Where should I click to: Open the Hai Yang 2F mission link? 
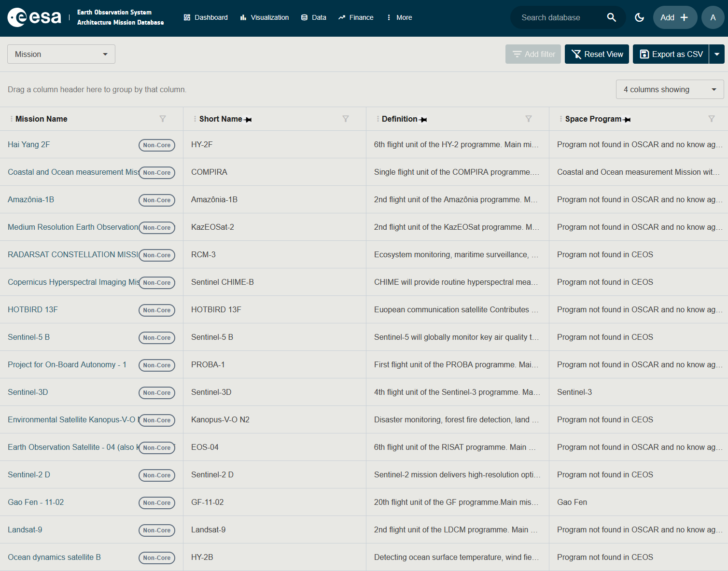[x=28, y=144]
